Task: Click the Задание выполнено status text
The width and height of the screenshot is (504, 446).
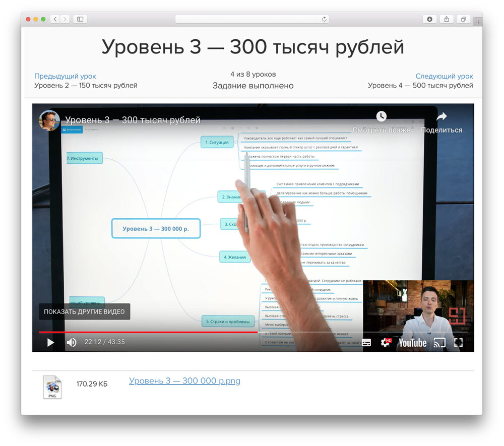Action: click(x=253, y=86)
